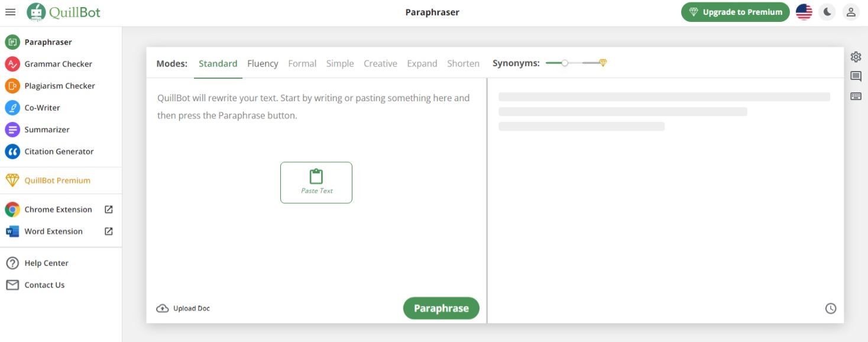The image size is (868, 342).
Task: Open the Contact Us link
Action: point(45,285)
